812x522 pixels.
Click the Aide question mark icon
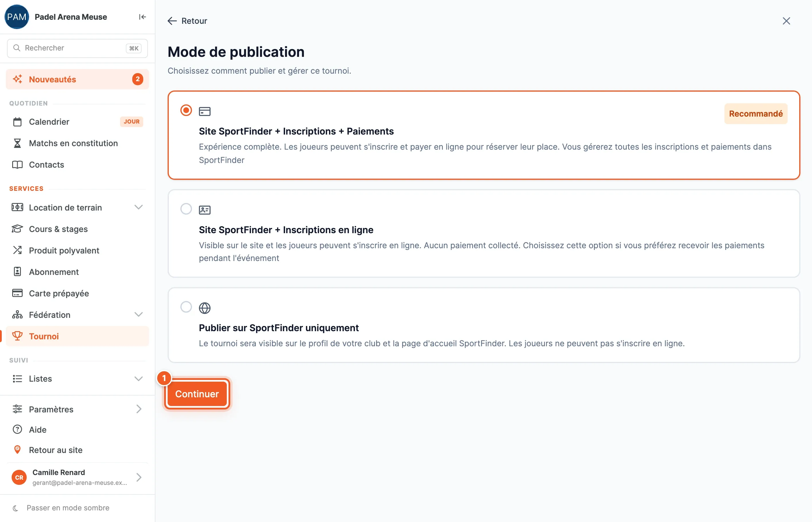[x=17, y=429]
